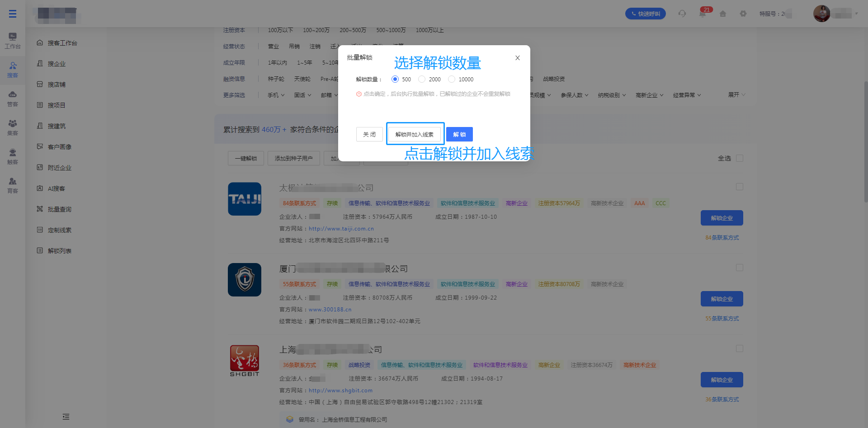The height and width of the screenshot is (428, 868).
Task: Close the 批量解锁 dialog with X
Action: 518,58
